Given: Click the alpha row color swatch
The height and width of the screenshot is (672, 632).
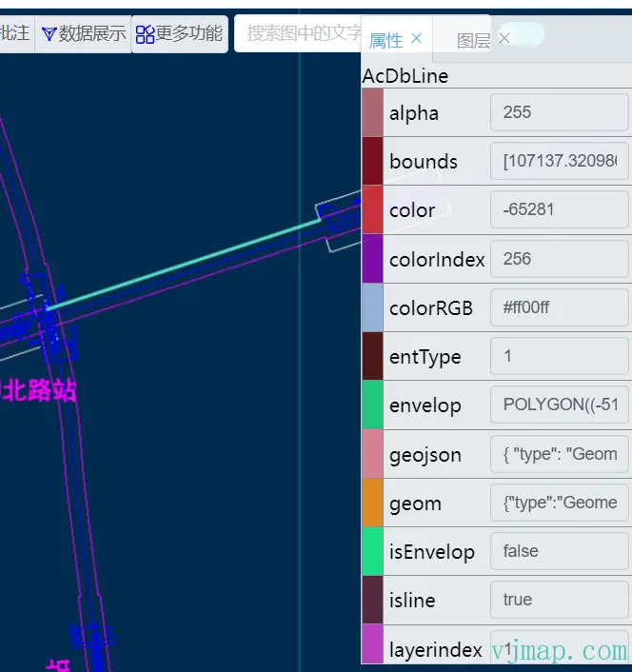Looking at the screenshot, I should [372, 112].
